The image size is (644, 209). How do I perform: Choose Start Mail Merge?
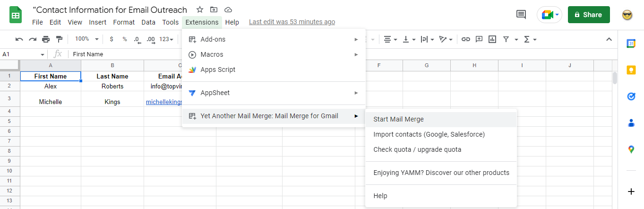tap(441, 119)
